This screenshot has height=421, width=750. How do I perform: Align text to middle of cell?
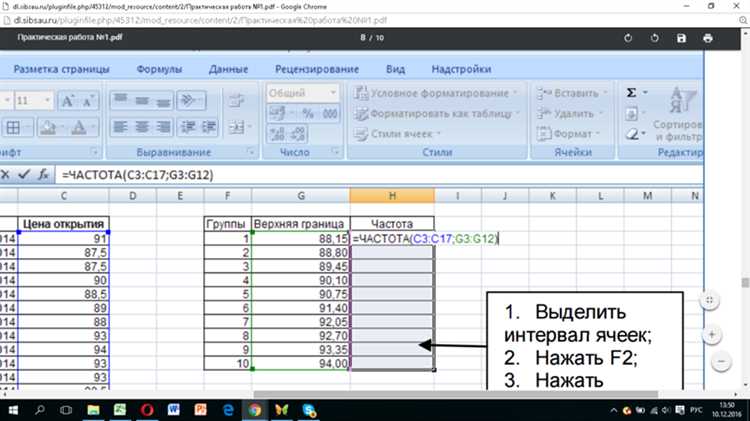pos(142,100)
